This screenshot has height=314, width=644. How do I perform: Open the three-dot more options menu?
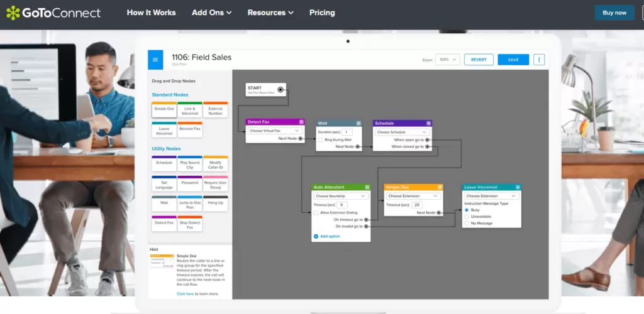point(539,60)
